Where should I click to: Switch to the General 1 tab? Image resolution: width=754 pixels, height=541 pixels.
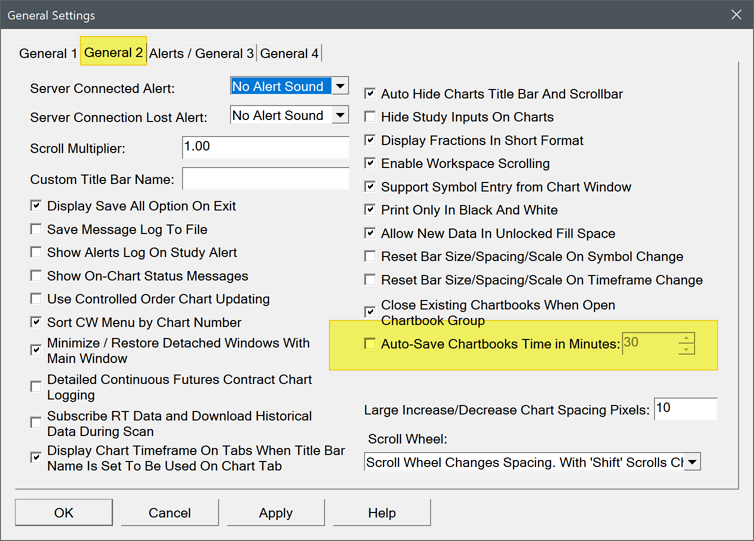point(48,53)
